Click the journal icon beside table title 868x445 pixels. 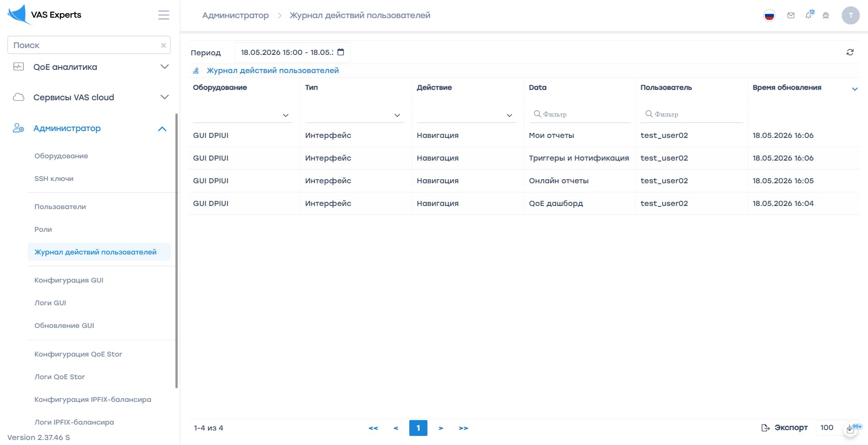(x=196, y=70)
